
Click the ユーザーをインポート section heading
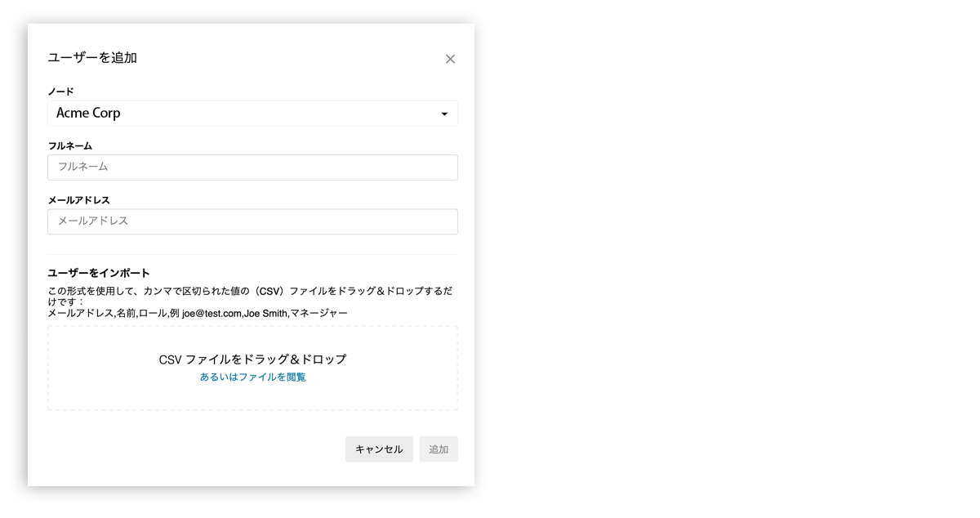(x=99, y=273)
